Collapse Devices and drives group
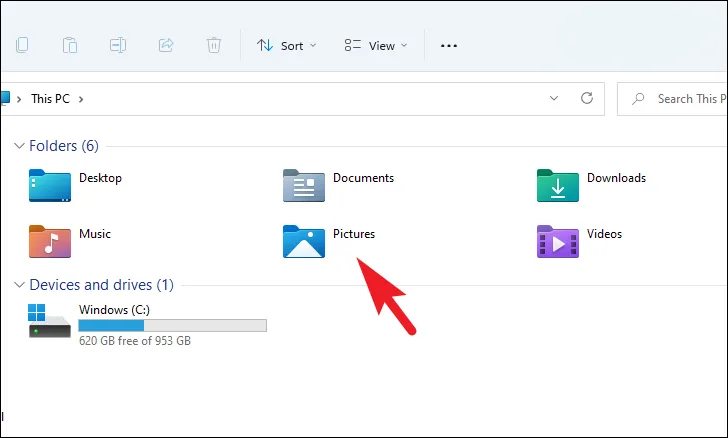Screen dimensions: 728x438 pos(19,285)
